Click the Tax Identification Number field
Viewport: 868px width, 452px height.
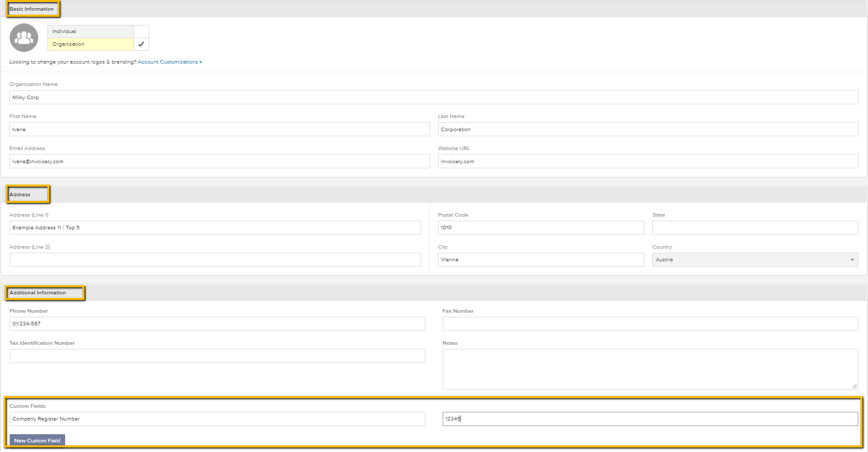tap(217, 356)
